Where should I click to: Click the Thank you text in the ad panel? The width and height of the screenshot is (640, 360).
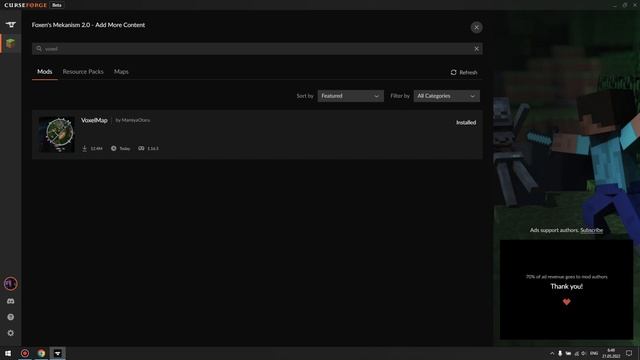pos(567,286)
